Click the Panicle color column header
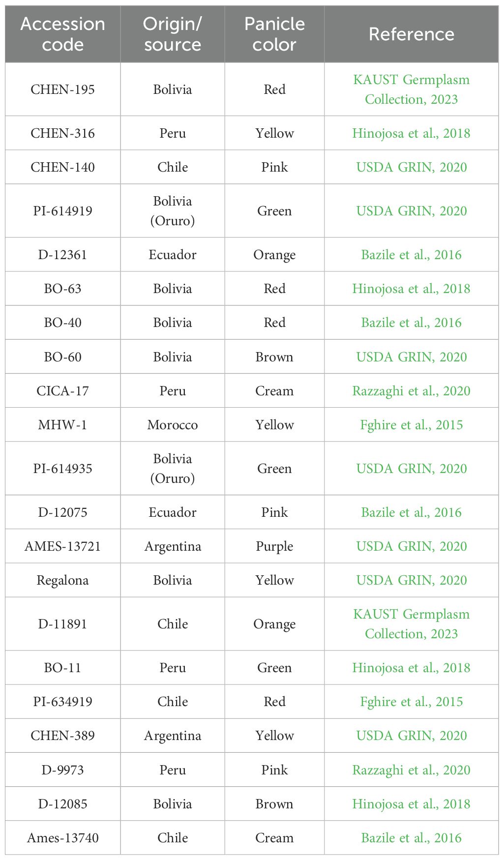 pyautogui.click(x=274, y=34)
